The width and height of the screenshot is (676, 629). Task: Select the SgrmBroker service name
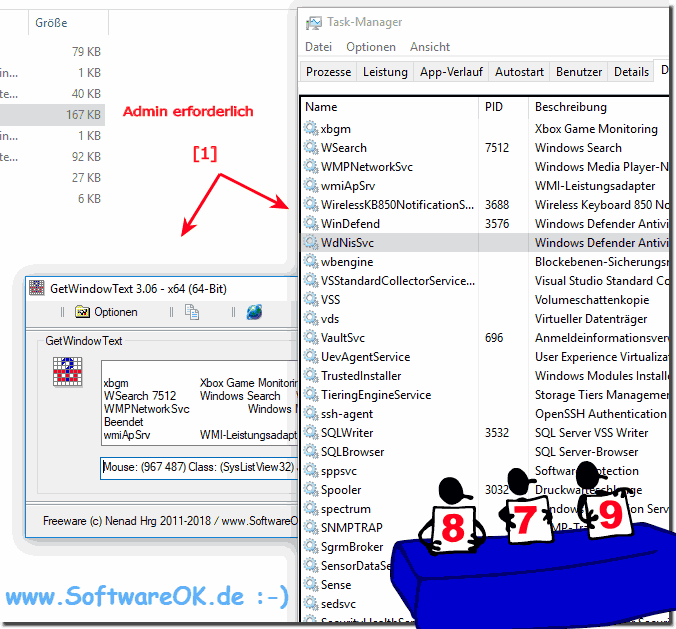point(352,546)
